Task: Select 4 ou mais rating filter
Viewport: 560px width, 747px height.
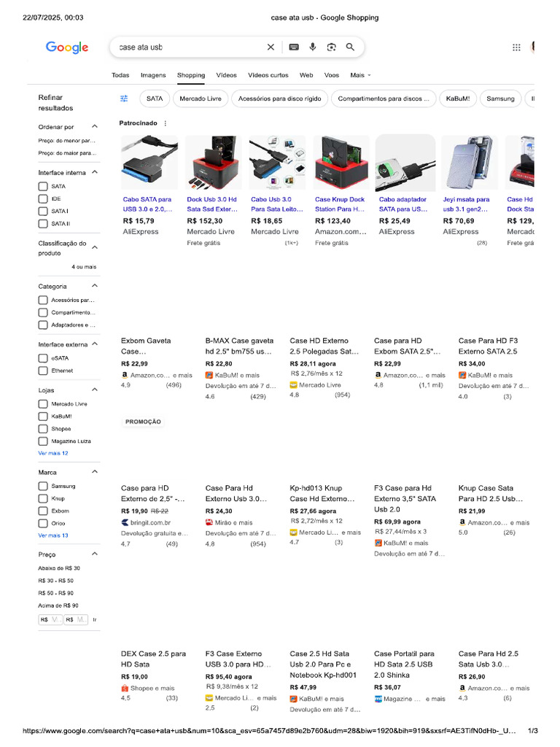Action: point(84,267)
